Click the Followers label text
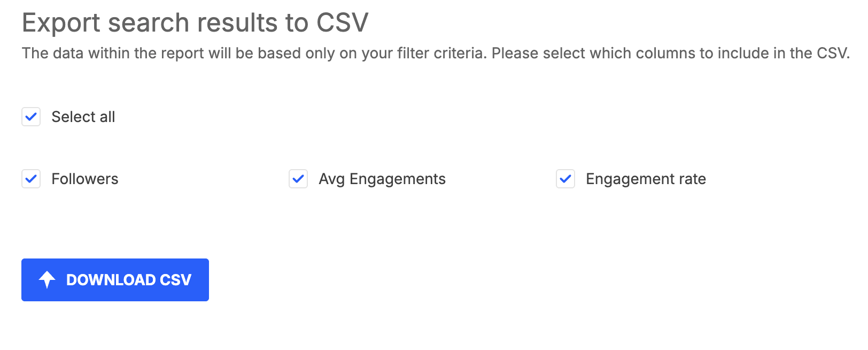The height and width of the screenshot is (350, 868). pos(85,179)
